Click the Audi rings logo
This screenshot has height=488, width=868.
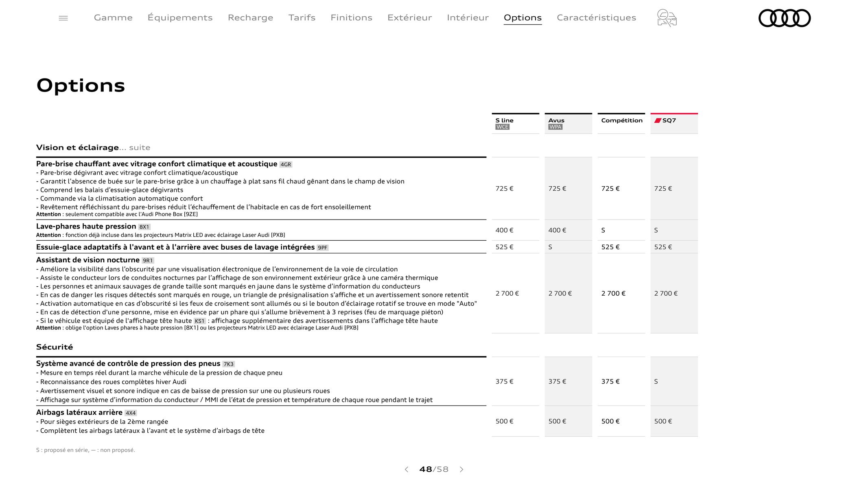tap(785, 18)
